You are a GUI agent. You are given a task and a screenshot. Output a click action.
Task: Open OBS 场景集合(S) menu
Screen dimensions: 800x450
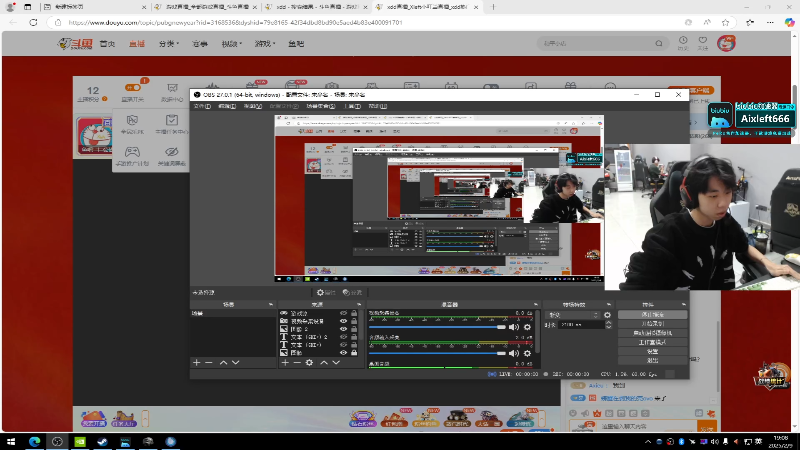point(321,106)
